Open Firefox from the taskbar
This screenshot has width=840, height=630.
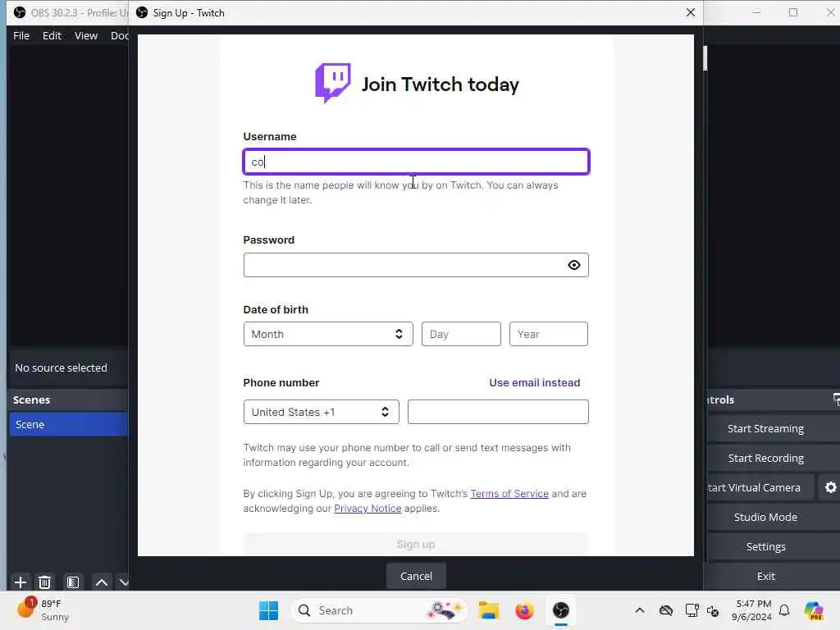tap(524, 610)
